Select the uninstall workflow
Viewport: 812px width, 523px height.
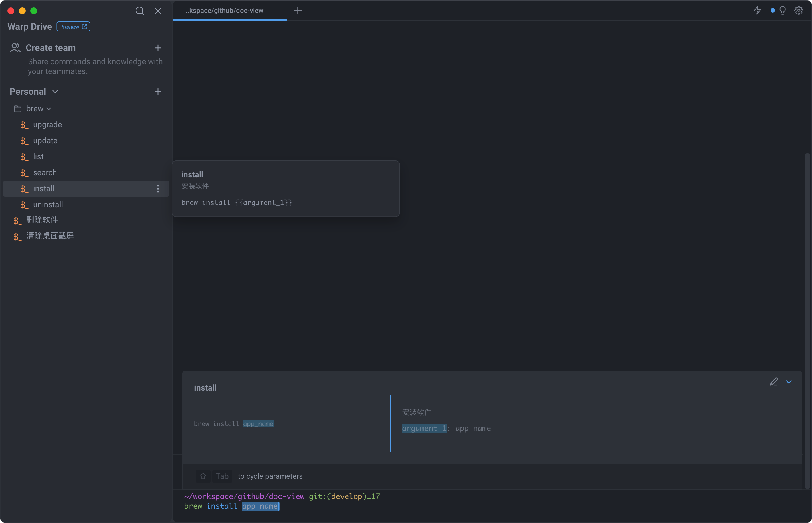pos(86,204)
